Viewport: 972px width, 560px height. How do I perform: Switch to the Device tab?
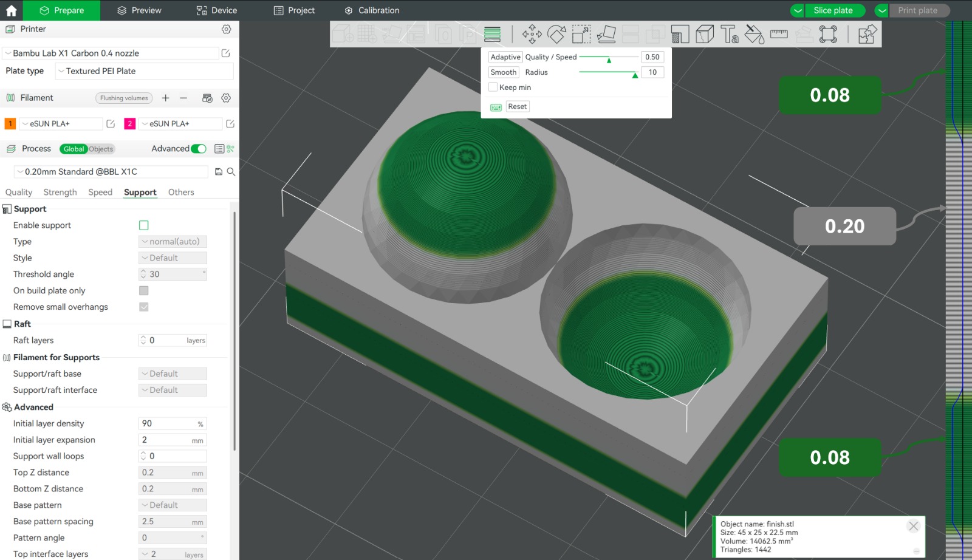click(217, 10)
